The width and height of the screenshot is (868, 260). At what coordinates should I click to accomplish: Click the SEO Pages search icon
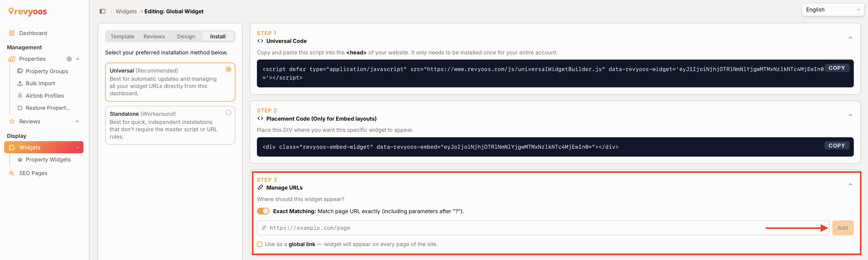click(12, 173)
